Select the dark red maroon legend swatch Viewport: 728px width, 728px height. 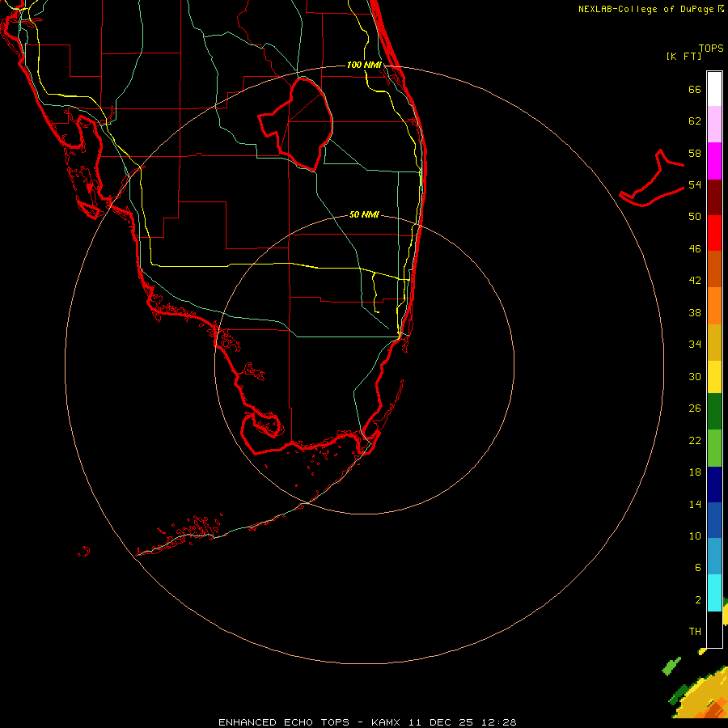click(714, 197)
